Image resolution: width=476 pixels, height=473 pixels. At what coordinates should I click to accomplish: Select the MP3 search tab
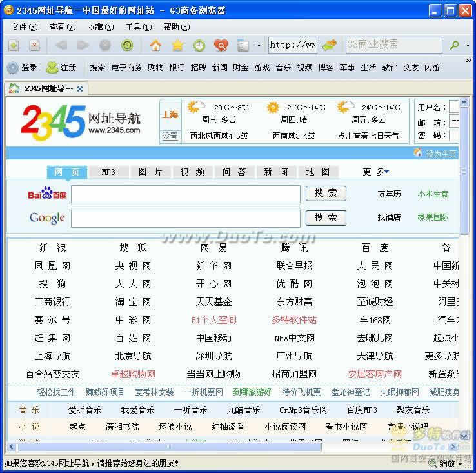click(x=108, y=172)
